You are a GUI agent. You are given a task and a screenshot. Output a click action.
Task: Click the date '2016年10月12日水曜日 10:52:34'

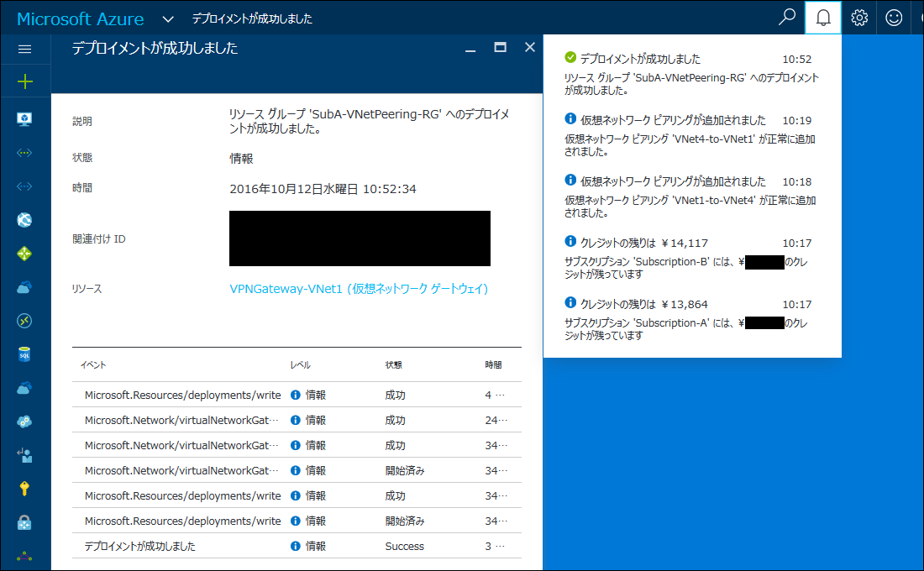[323, 189]
